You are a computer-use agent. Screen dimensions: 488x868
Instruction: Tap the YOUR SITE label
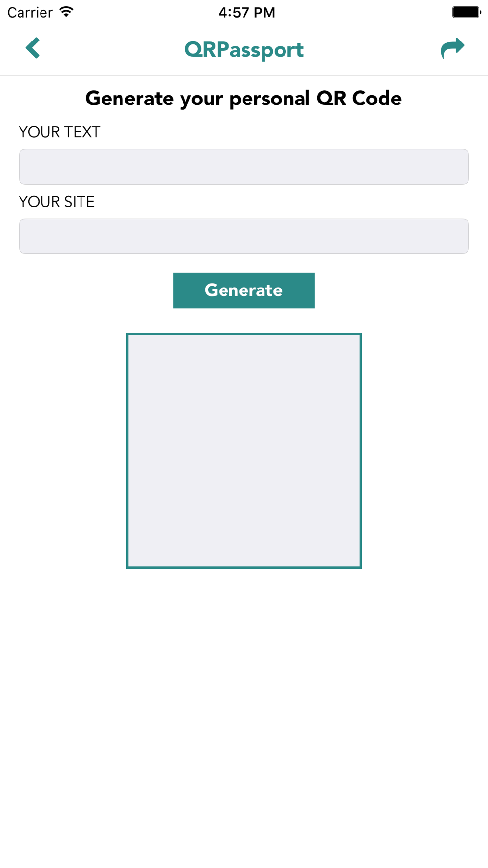coord(57,202)
